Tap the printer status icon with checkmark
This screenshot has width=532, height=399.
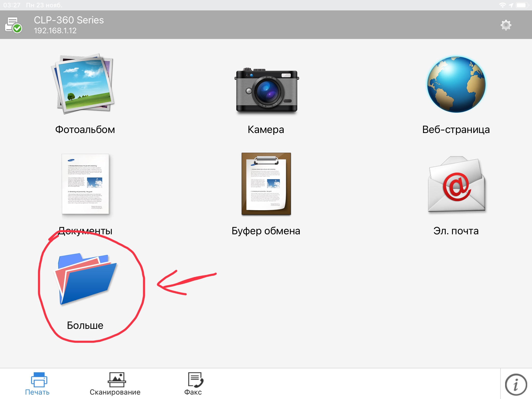point(13,25)
